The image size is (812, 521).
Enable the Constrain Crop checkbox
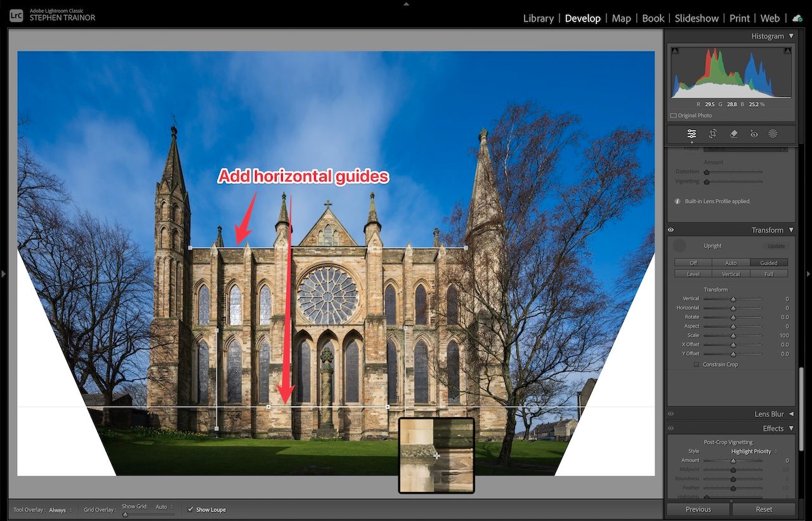tap(697, 364)
